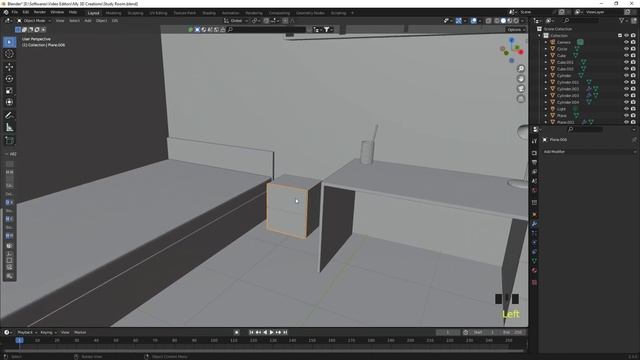Hide the Camera object via eye icon
Viewport: 640px width, 360px height.
(626, 42)
